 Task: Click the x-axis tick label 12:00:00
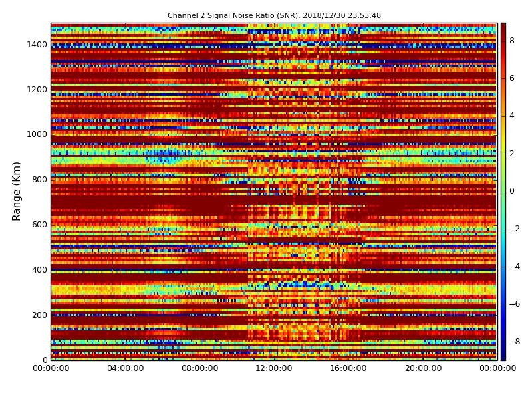pyautogui.click(x=274, y=368)
